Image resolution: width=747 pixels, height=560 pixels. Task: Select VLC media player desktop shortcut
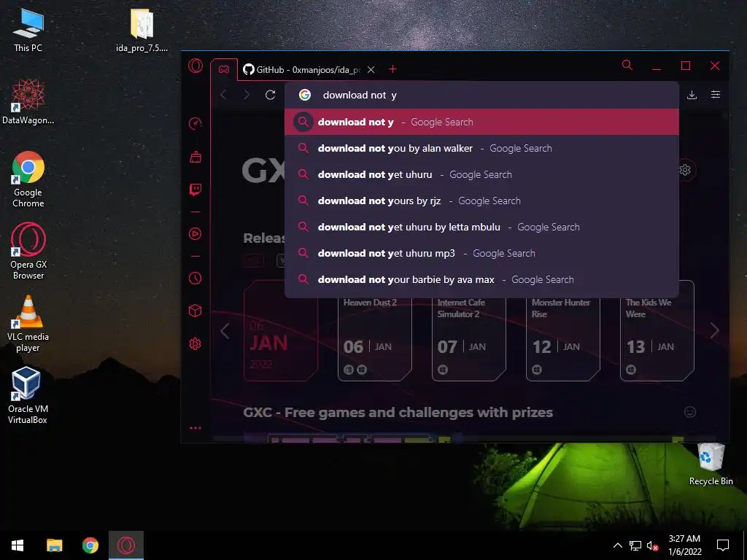point(28,324)
